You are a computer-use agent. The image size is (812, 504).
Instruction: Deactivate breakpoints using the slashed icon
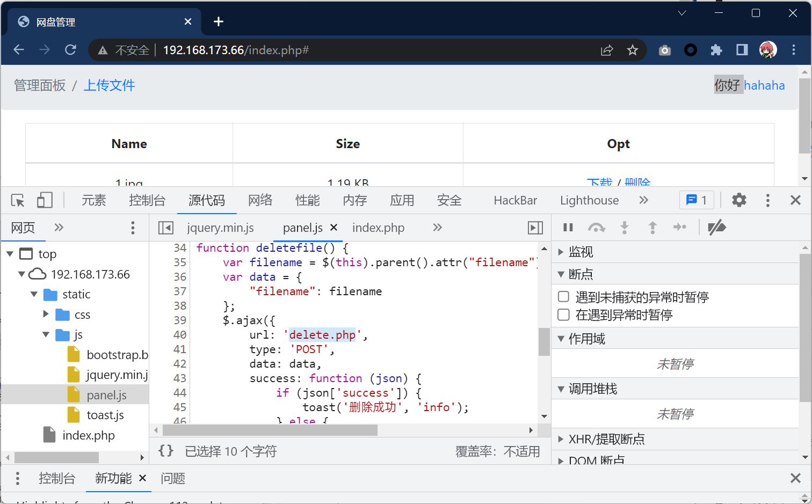pyautogui.click(x=716, y=228)
